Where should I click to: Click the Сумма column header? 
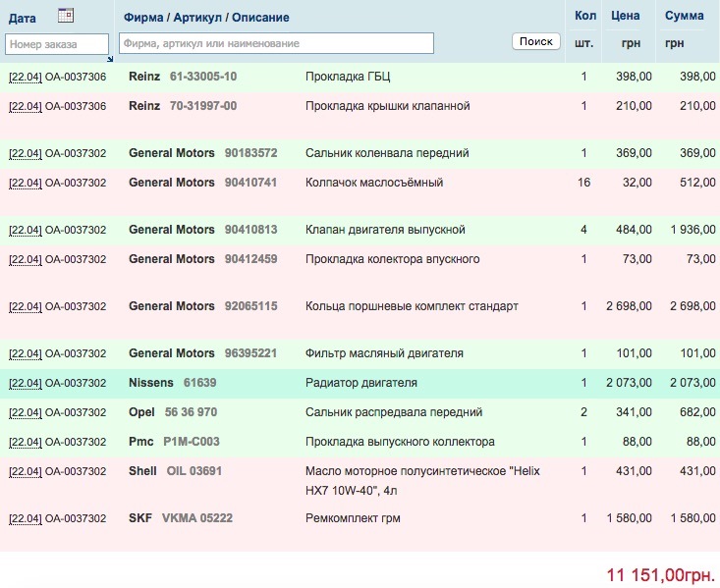[x=684, y=16]
